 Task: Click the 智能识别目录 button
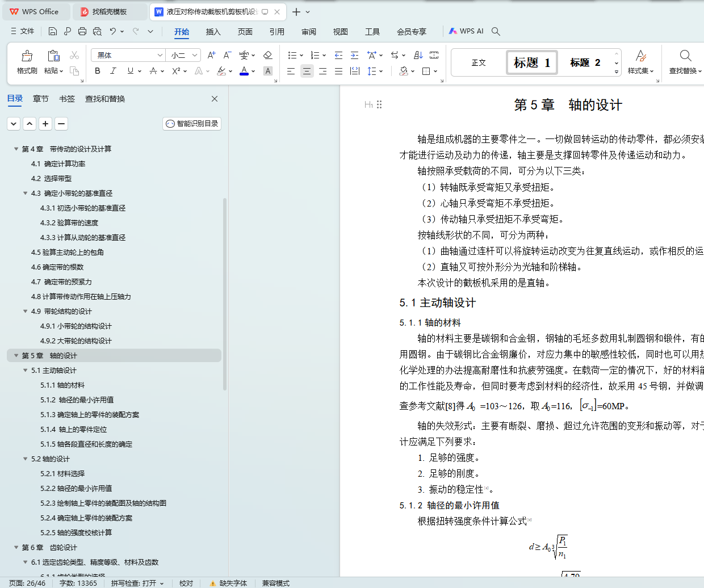[192, 123]
